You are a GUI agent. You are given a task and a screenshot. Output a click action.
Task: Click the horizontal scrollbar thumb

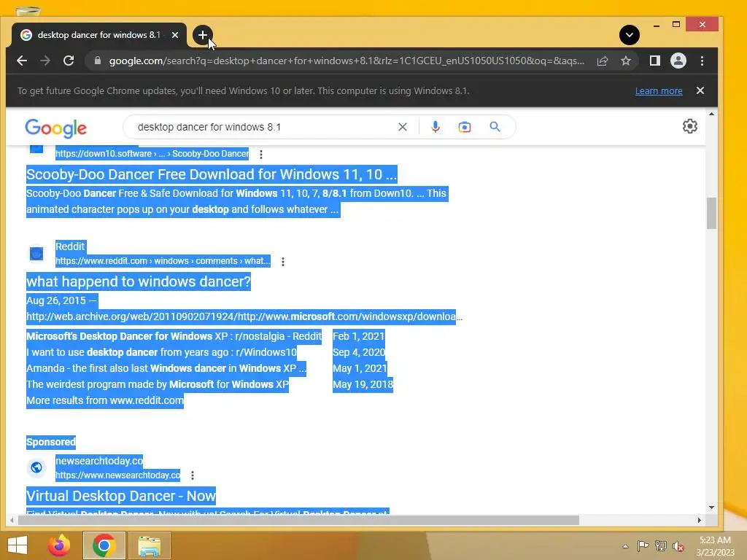click(298, 520)
